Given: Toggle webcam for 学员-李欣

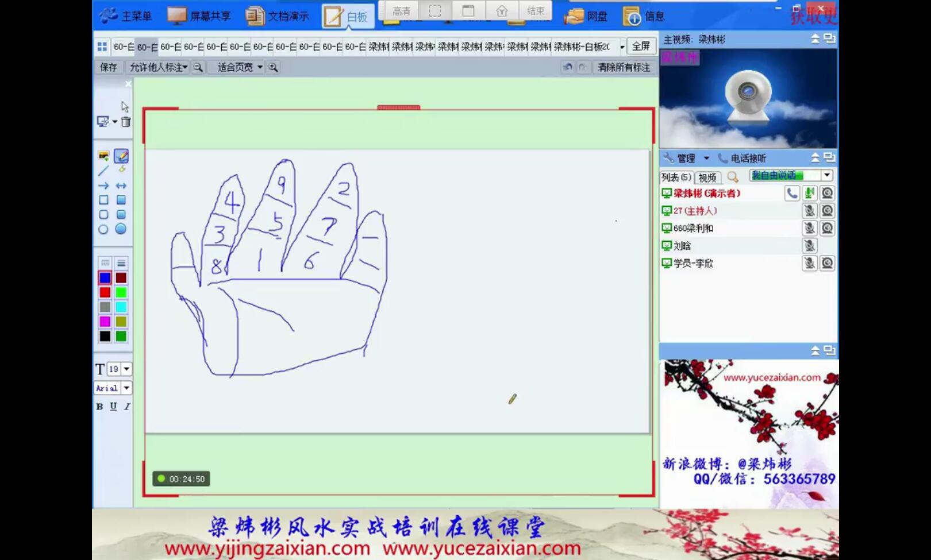Looking at the screenshot, I should coord(827,263).
